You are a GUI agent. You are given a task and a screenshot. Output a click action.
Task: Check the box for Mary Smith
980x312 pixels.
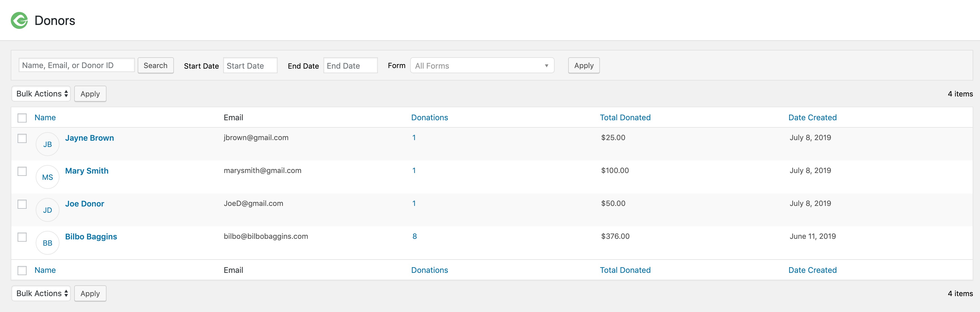22,171
